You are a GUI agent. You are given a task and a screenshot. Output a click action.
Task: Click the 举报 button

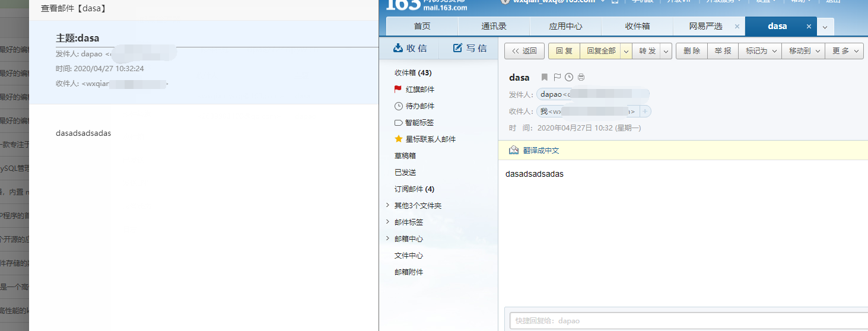[723, 51]
